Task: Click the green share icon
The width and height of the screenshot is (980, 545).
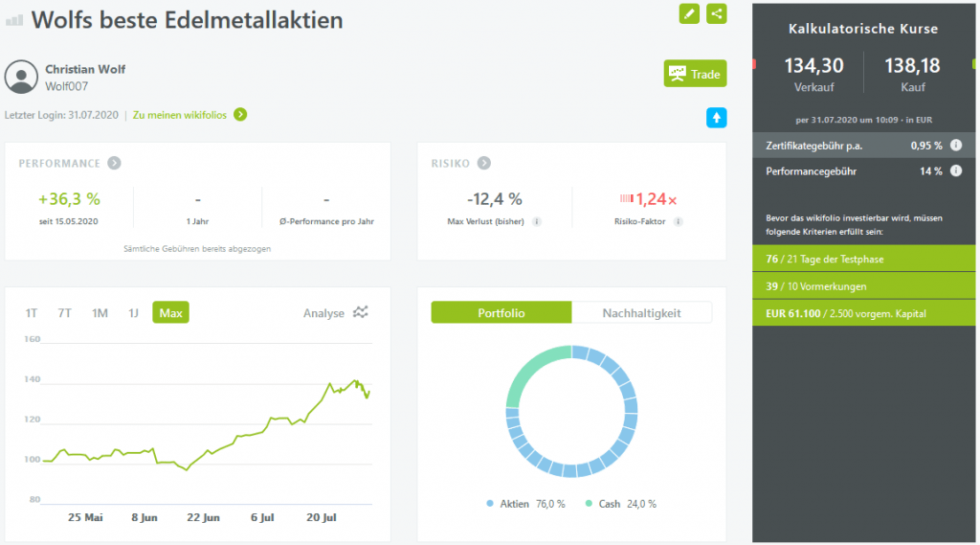Action: pos(717,13)
